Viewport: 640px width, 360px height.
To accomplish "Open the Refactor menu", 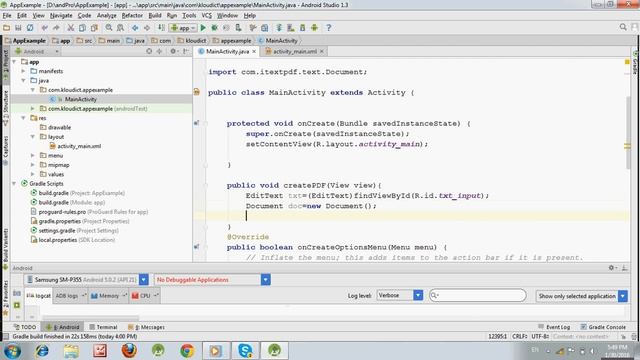I will 132,16.
